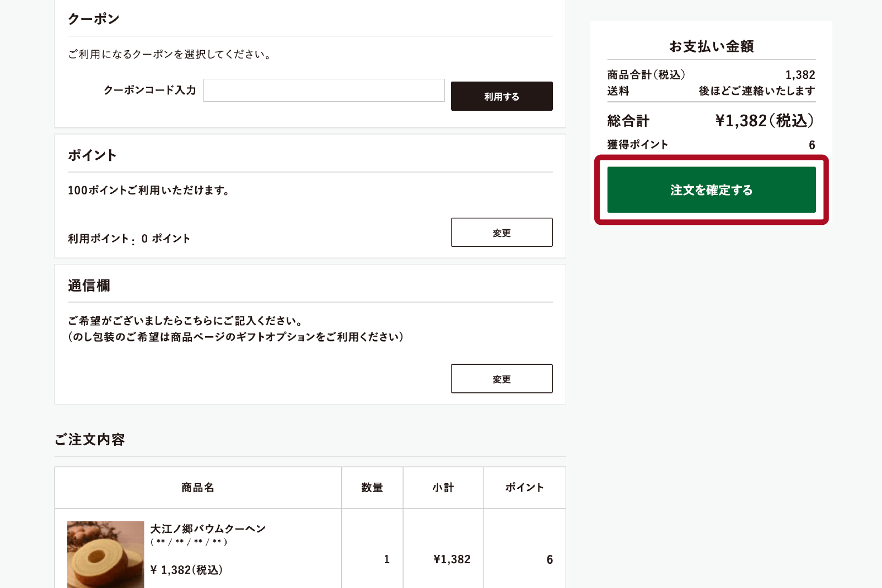Open the baumkuchen product thumbnail
Image resolution: width=882 pixels, height=588 pixels.
[105, 554]
